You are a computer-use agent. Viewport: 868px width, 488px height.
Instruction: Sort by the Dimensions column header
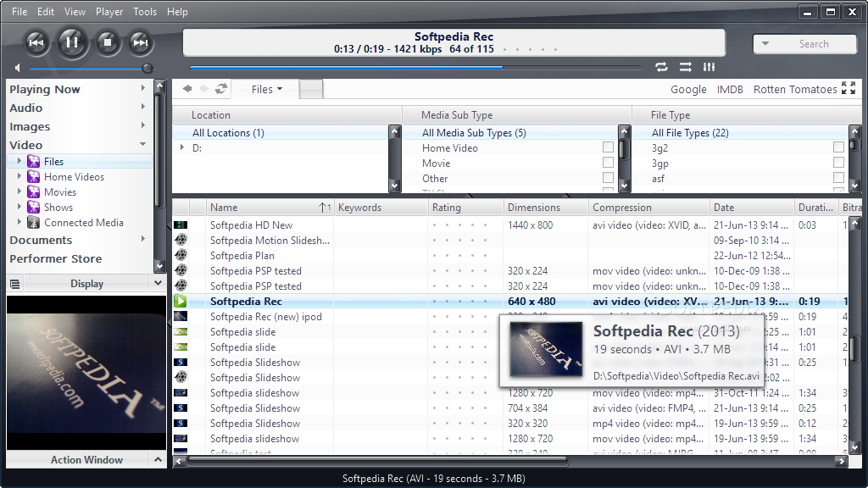click(546, 208)
